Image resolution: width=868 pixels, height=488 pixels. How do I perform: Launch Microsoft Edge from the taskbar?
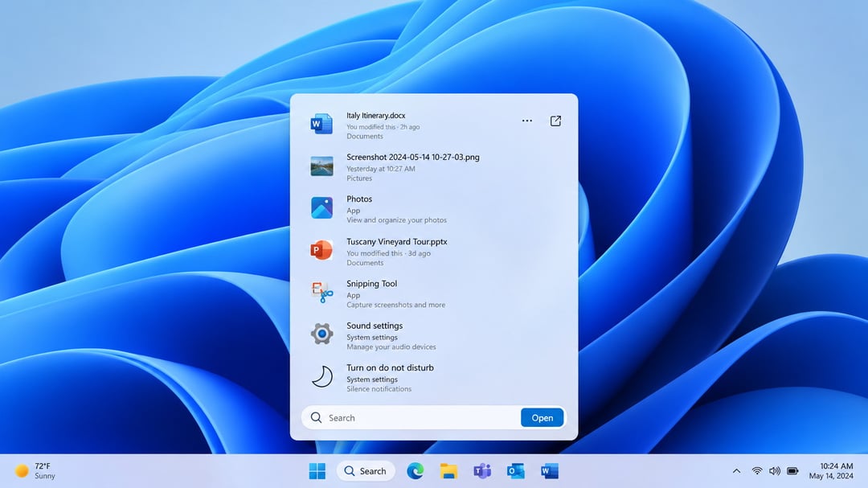(416, 471)
